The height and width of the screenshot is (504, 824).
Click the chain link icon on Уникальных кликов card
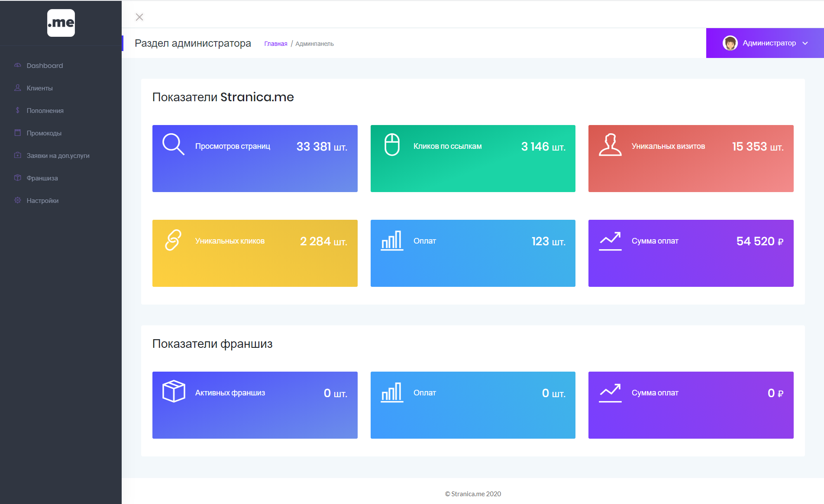pyautogui.click(x=173, y=240)
